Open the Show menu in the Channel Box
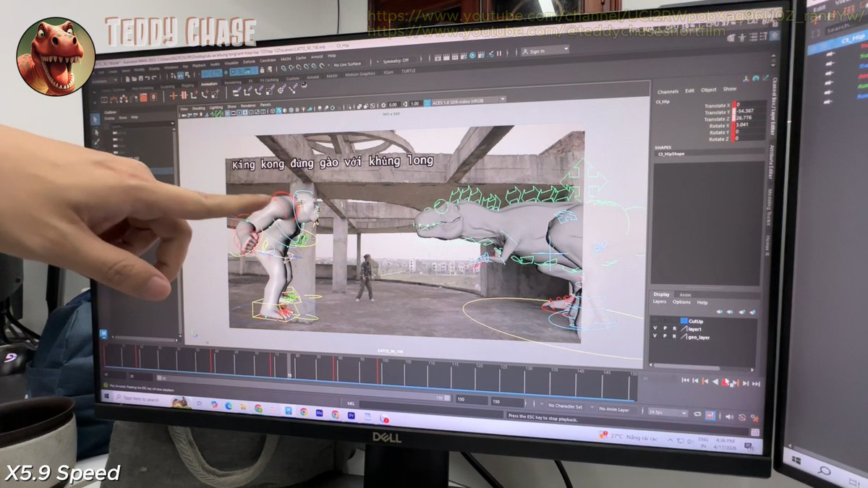Screen dimensions: 868x488 tap(730, 89)
